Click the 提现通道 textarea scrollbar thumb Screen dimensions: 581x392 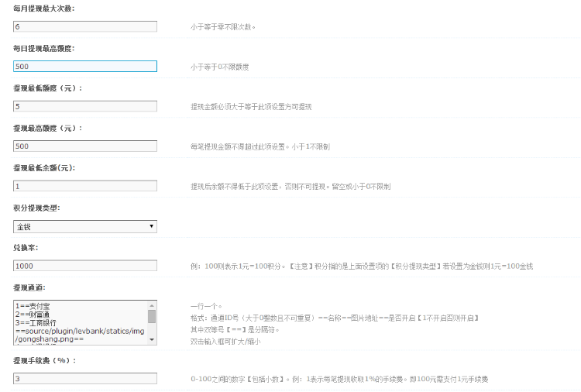point(152,316)
